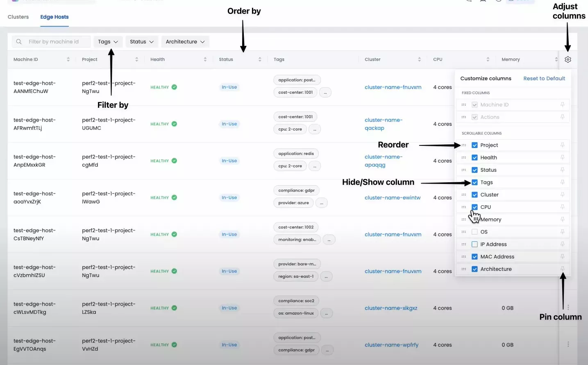The height and width of the screenshot is (365, 588).
Task: Open the Status filter dropdown
Action: [x=142, y=41]
